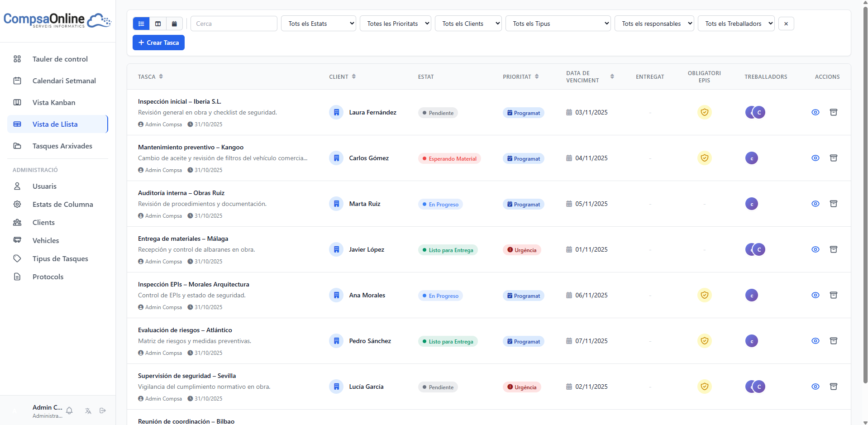View Supervisión de seguridad – Sevilla eye icon
The image size is (868, 425).
pyautogui.click(x=816, y=387)
